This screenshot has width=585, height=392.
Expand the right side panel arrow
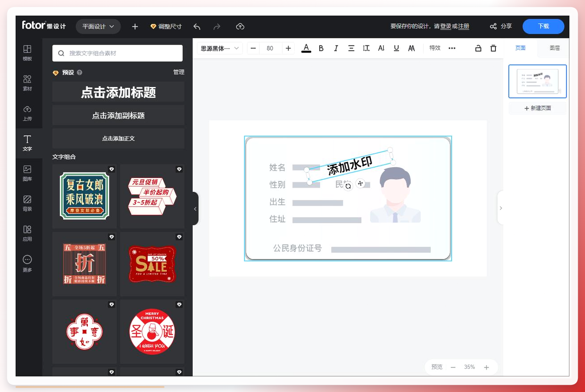[500, 208]
